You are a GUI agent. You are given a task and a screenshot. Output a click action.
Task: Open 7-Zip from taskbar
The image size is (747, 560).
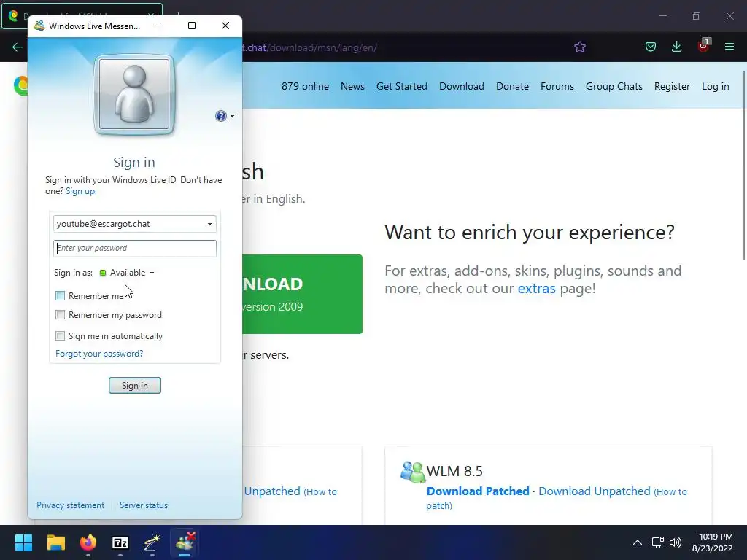(x=120, y=542)
